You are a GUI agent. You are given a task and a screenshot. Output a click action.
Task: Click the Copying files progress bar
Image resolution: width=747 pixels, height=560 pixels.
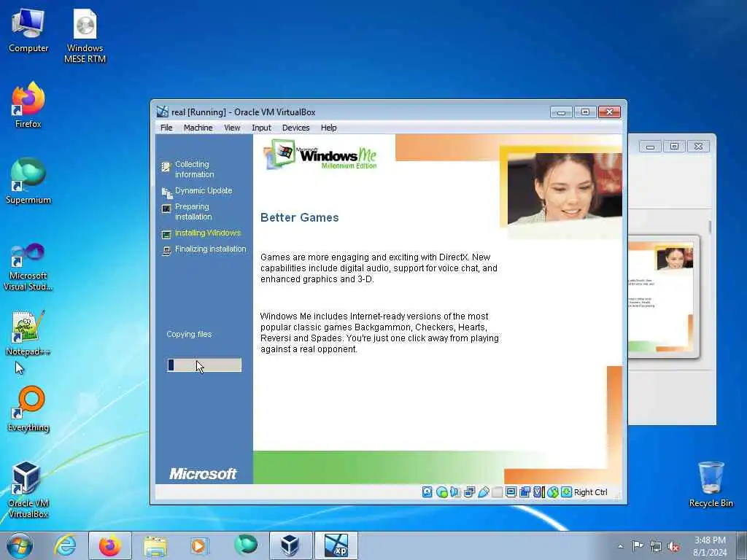coord(204,365)
